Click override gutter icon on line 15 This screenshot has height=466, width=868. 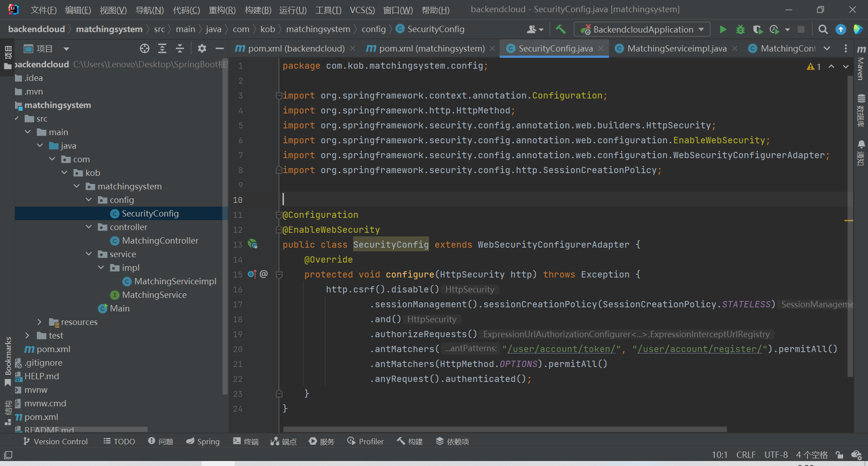252,274
